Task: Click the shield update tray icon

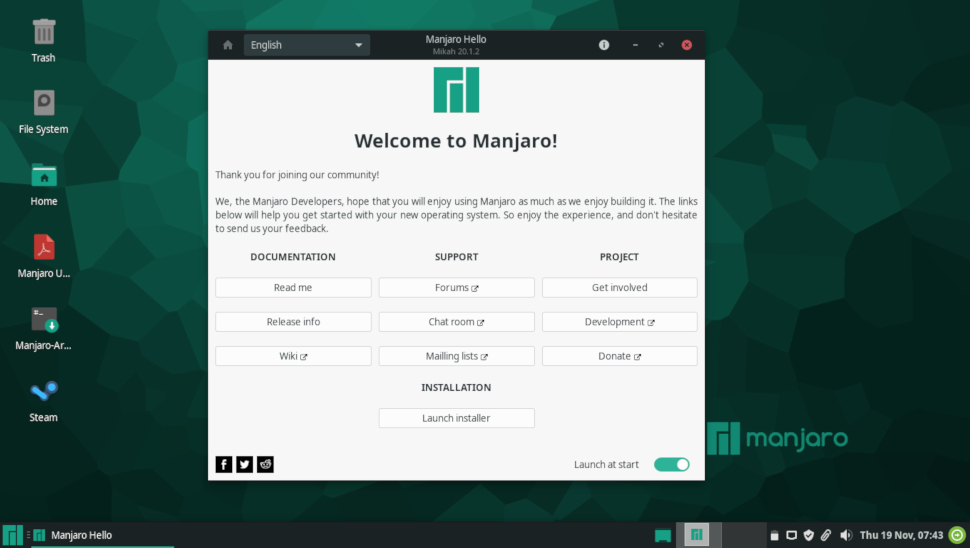Action: 809,536
